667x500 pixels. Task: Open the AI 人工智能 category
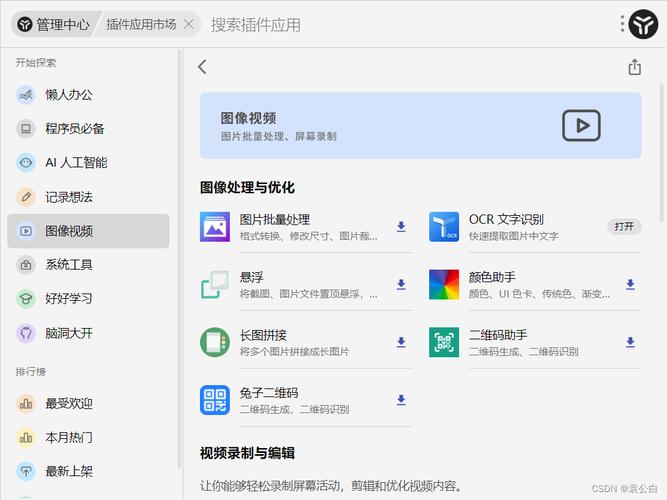tap(88, 163)
